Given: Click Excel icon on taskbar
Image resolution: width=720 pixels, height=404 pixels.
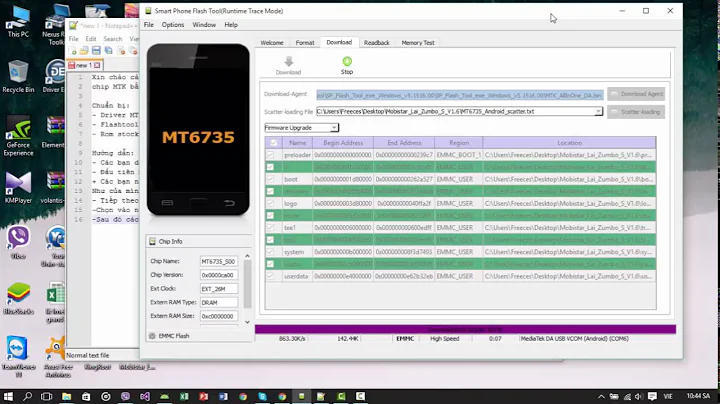Looking at the screenshot, I should coord(184,396).
